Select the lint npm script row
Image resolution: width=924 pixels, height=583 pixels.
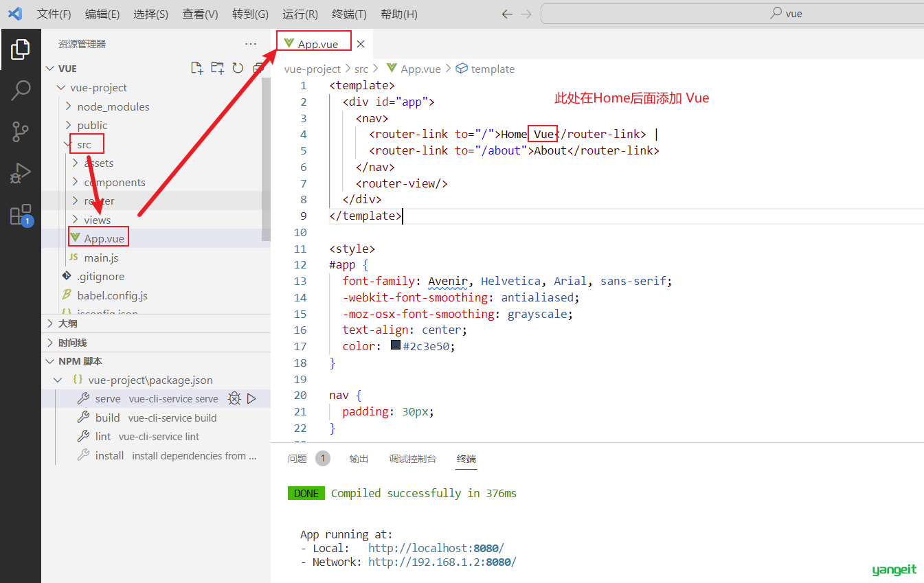pos(156,436)
